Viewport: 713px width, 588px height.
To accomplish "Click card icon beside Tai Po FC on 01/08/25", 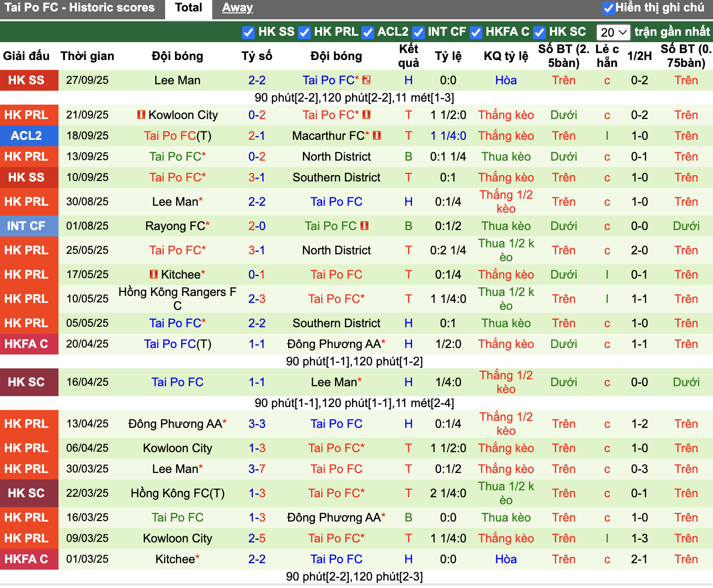I will click(364, 226).
